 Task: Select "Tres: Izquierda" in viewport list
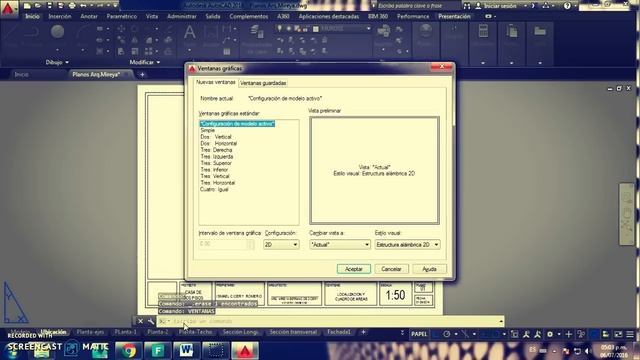coord(217,156)
